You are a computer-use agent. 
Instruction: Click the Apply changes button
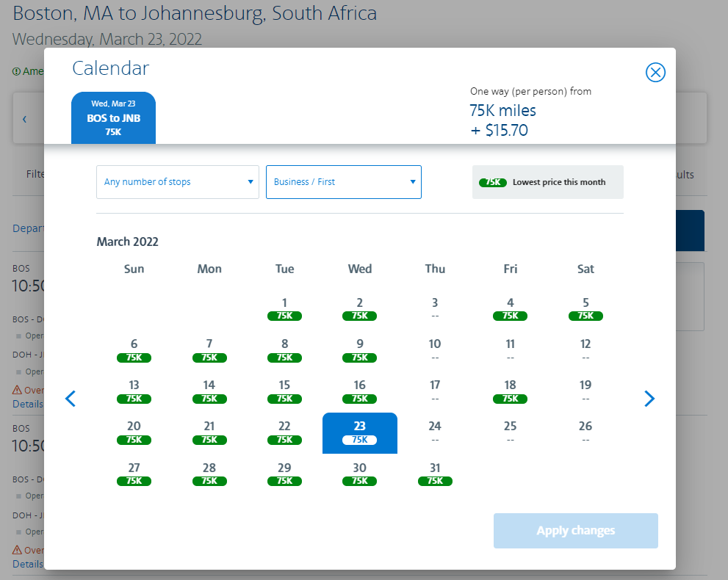(x=575, y=531)
